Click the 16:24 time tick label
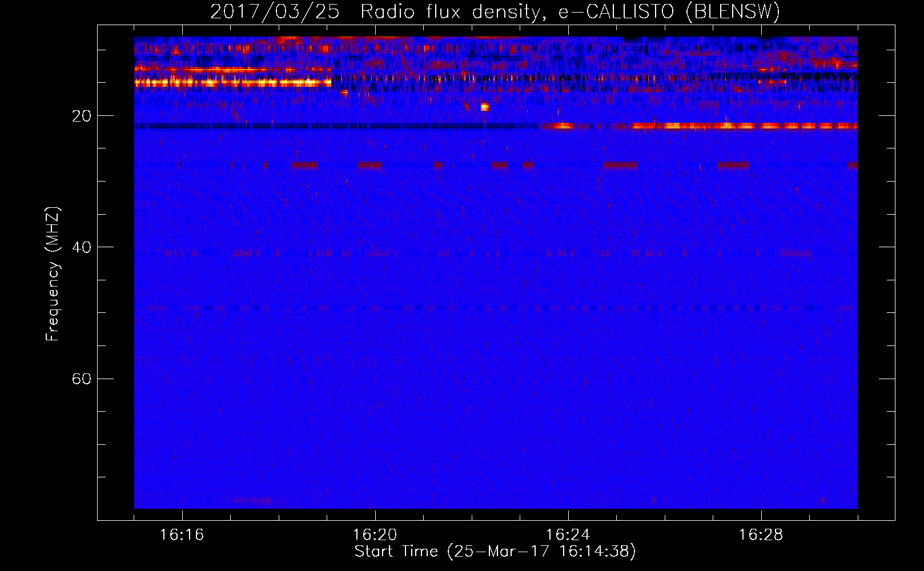The width and height of the screenshot is (924, 571). point(568,535)
